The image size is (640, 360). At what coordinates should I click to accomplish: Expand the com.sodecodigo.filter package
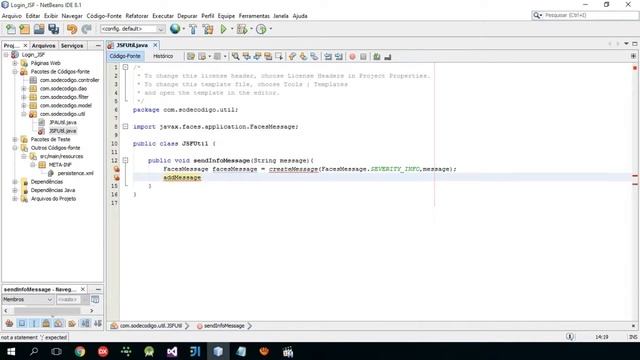coord(24,97)
